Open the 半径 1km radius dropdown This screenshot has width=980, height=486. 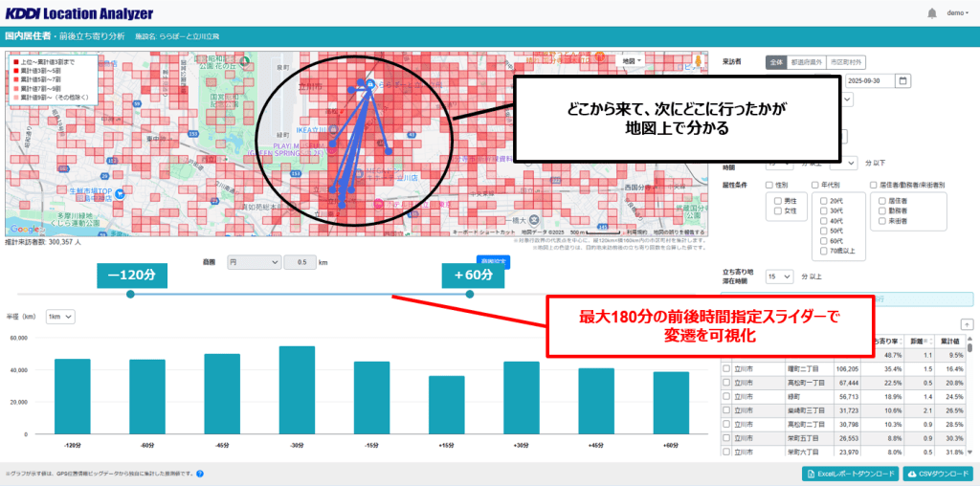tap(60, 318)
